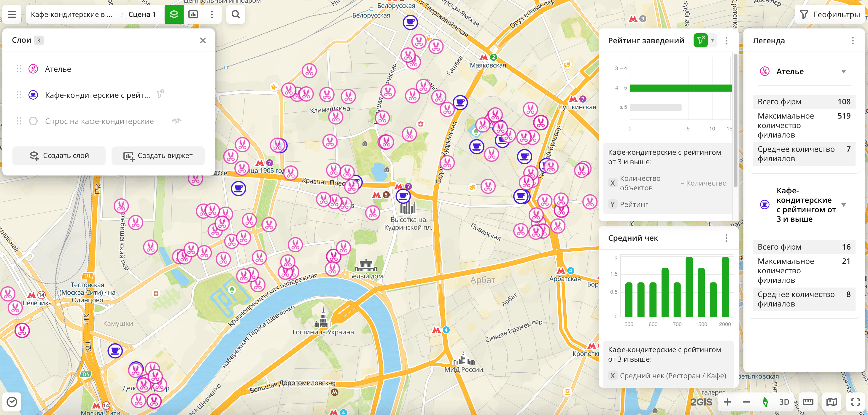Click Создать слой button
The width and height of the screenshot is (868, 415).
(59, 156)
